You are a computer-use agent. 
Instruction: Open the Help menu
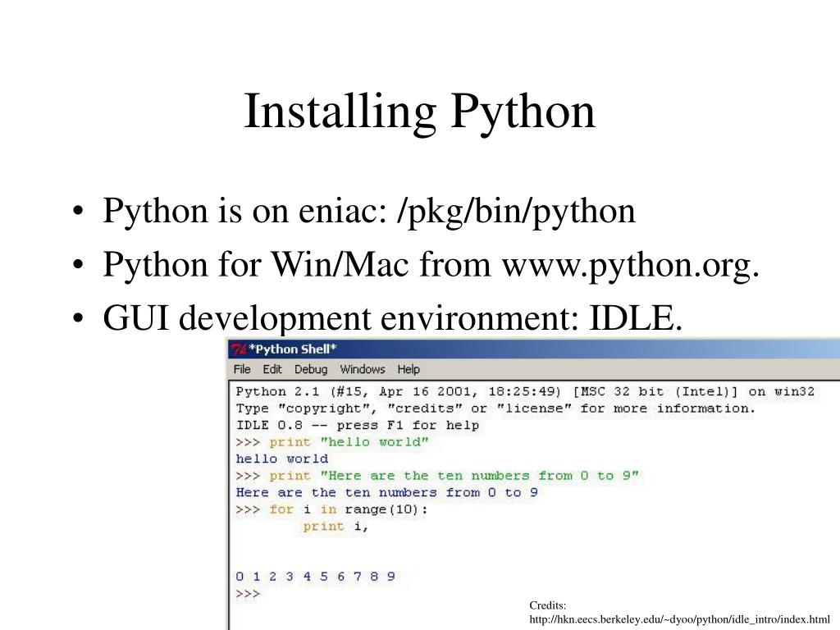pyautogui.click(x=409, y=369)
